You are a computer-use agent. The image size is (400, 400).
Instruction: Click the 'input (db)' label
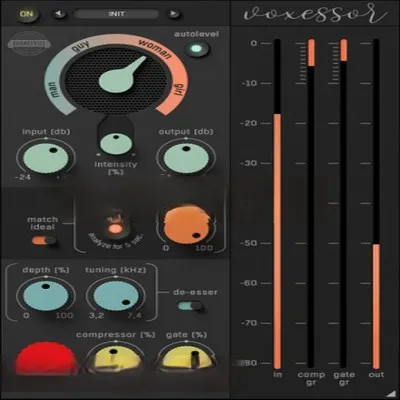(x=46, y=132)
